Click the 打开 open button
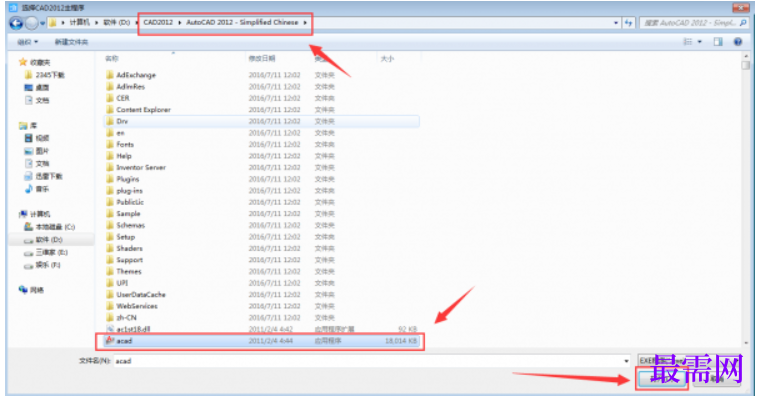 point(661,379)
